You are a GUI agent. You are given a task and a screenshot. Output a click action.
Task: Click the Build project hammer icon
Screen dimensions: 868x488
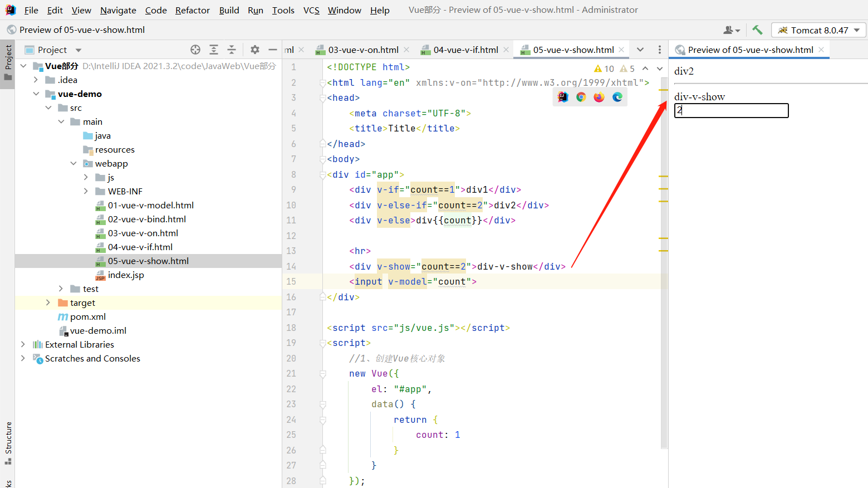point(757,30)
